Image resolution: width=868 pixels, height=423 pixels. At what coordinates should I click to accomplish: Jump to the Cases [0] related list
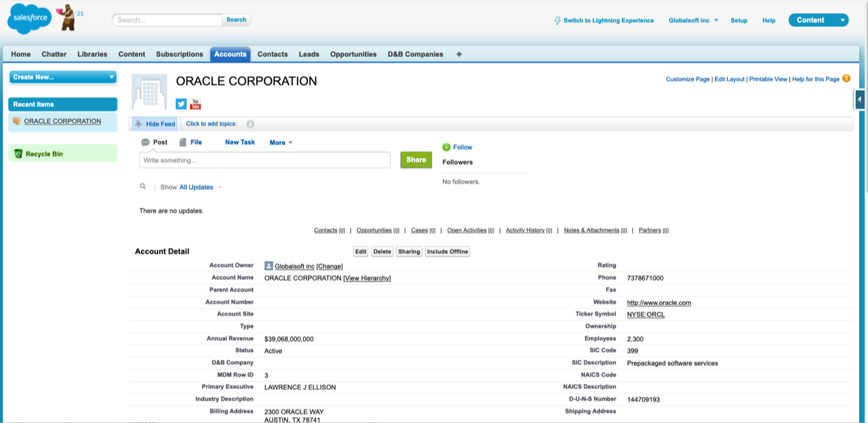pos(424,230)
